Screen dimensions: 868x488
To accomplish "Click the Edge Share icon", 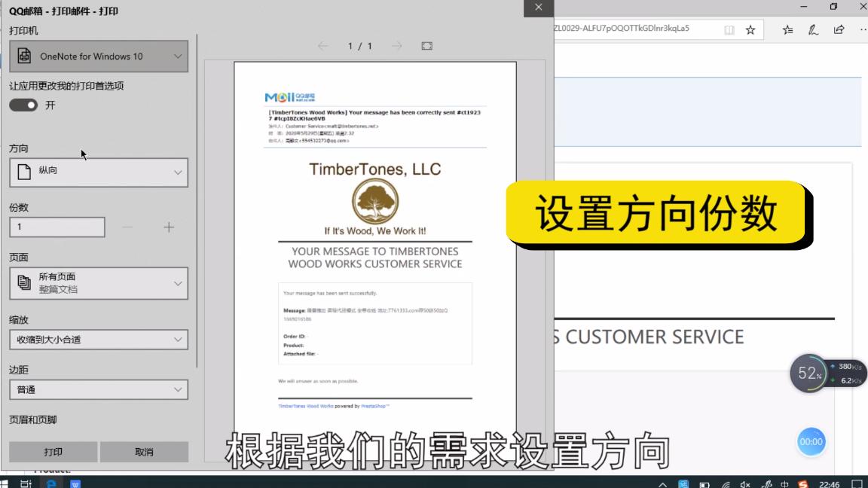I will pos(839,30).
